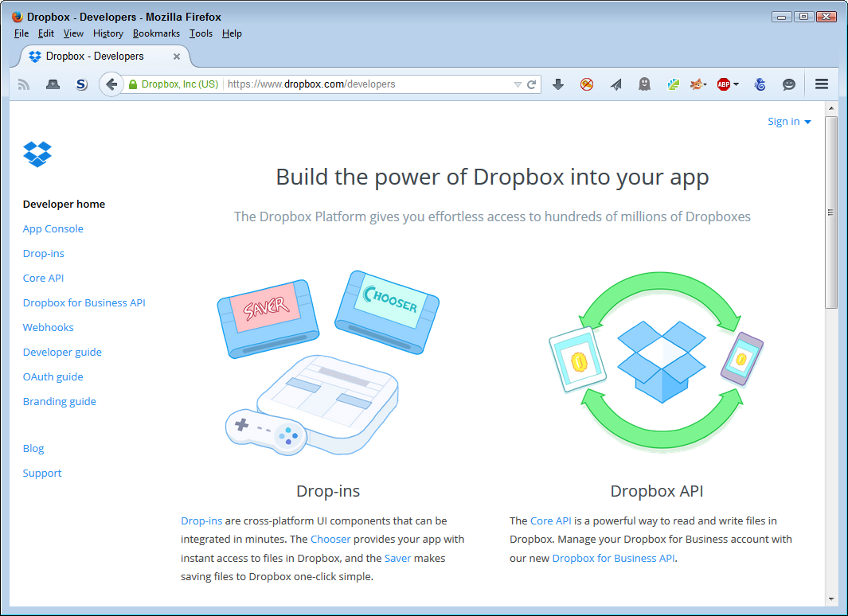Click the Dropbox logo above the sidebar

pos(37,153)
